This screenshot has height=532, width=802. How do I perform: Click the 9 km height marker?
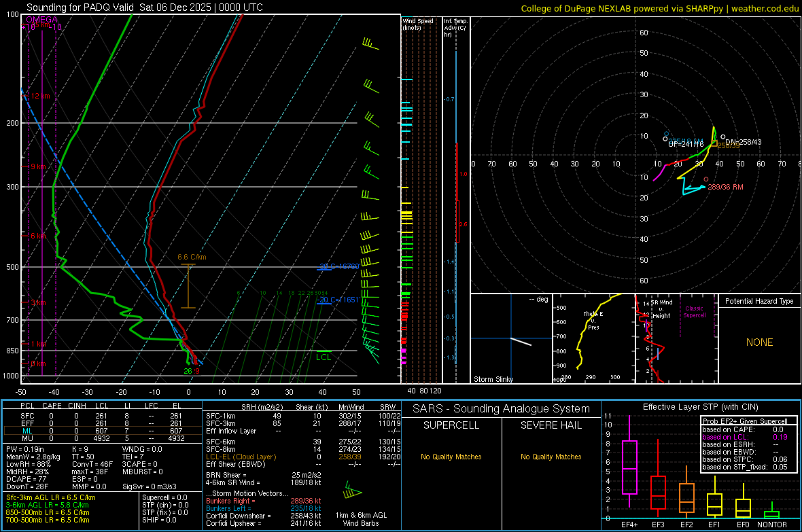tap(38, 166)
